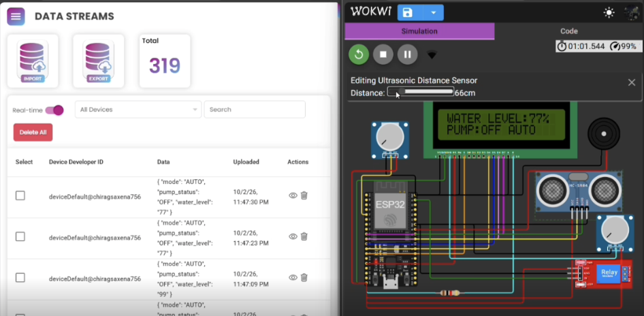Click the Select column header
Viewport: 644px width, 316px height.
point(24,162)
